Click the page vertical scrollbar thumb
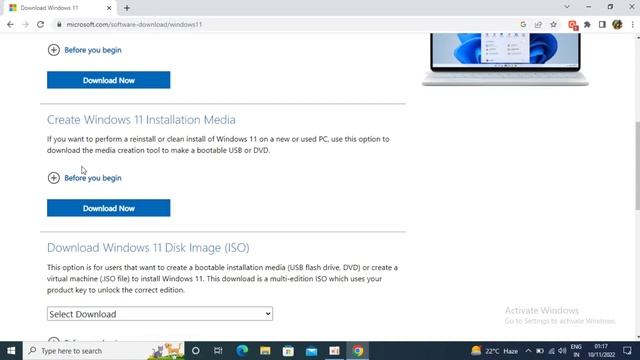 (638, 165)
